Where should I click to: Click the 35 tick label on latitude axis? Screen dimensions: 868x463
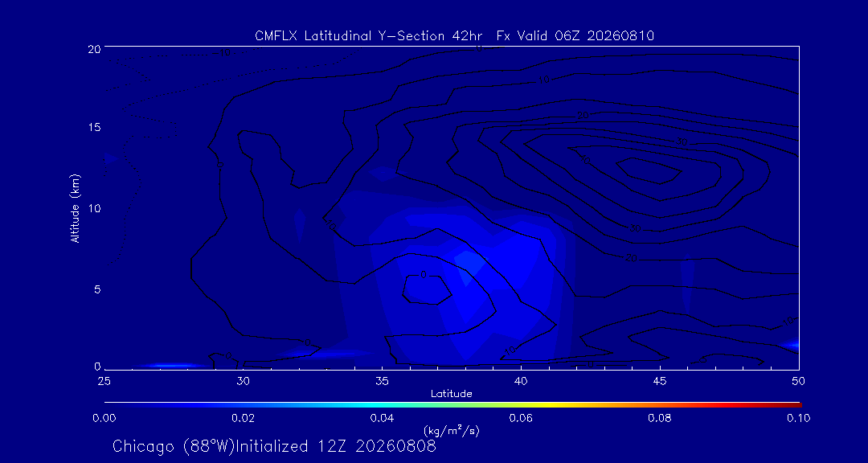click(x=382, y=381)
